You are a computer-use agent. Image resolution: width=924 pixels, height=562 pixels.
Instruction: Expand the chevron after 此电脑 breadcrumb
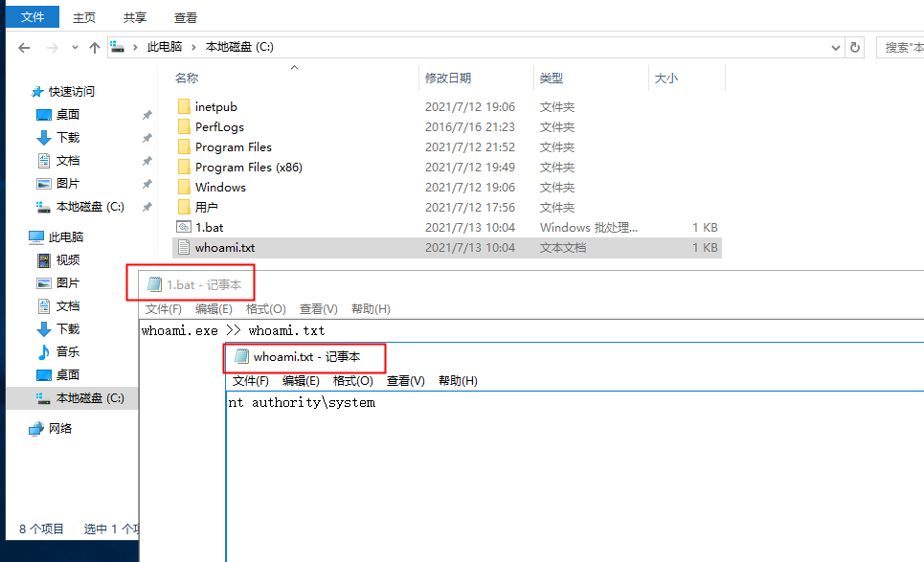point(193,47)
